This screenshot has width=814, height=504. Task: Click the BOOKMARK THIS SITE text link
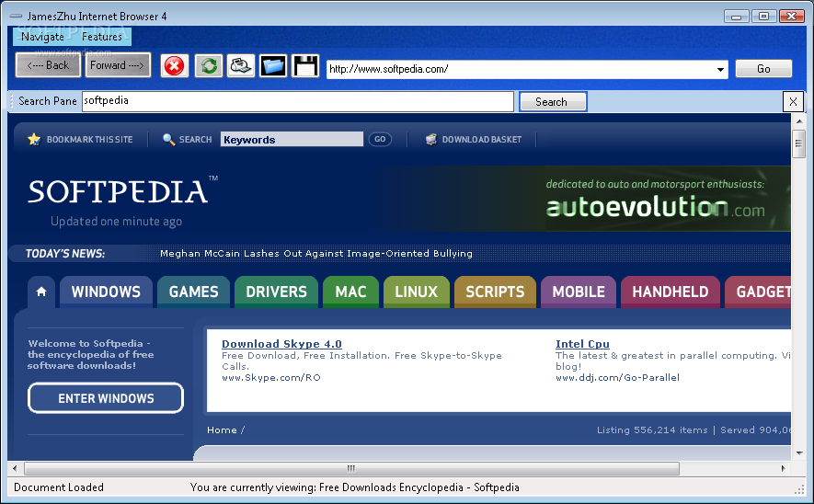90,139
